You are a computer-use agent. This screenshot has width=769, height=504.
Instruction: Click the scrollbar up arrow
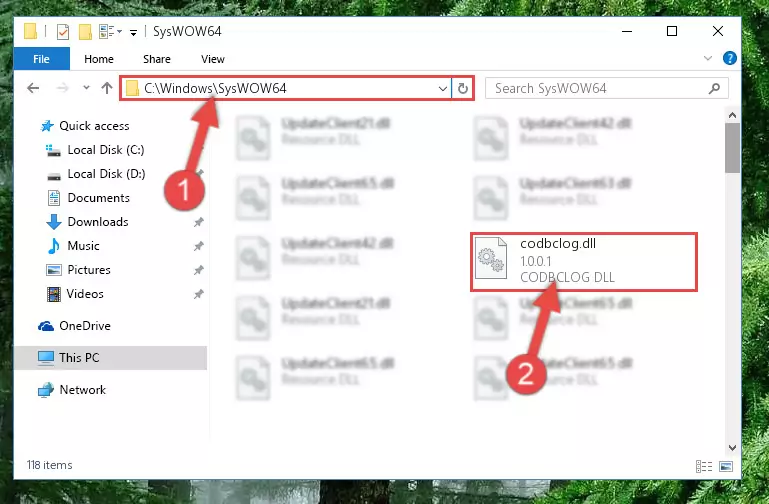732,116
